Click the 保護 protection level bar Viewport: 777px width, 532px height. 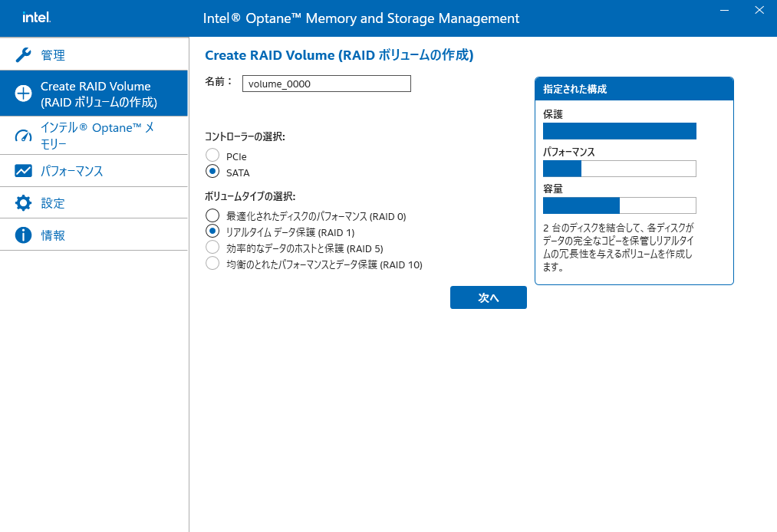[x=620, y=131]
